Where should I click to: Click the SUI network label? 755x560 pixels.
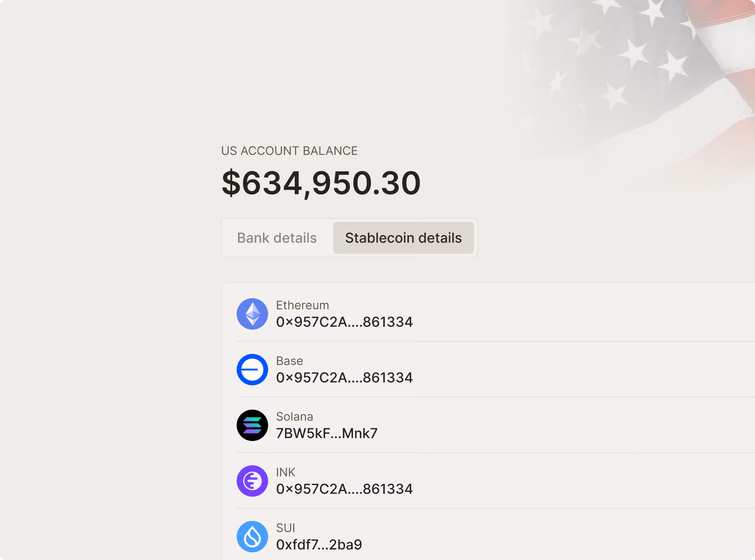coord(285,528)
